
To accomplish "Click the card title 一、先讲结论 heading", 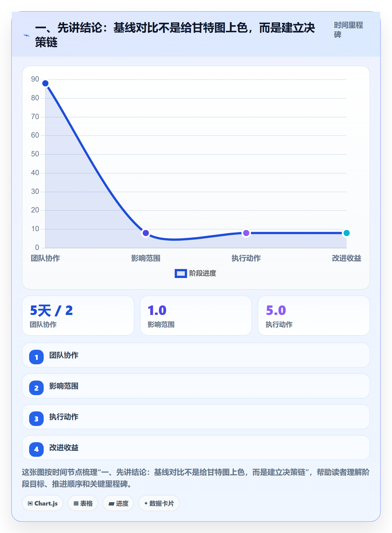I will coord(175,35).
